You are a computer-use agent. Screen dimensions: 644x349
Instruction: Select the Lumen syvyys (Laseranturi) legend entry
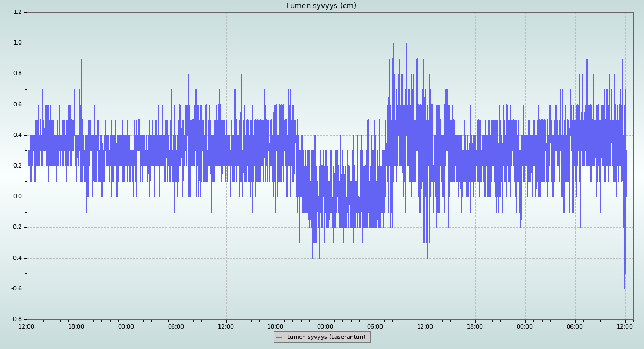[326, 337]
